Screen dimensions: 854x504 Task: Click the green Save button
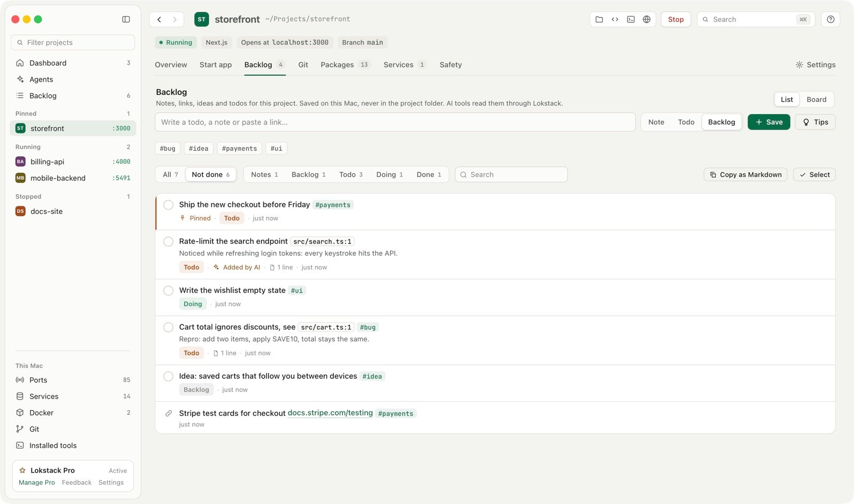coord(769,122)
